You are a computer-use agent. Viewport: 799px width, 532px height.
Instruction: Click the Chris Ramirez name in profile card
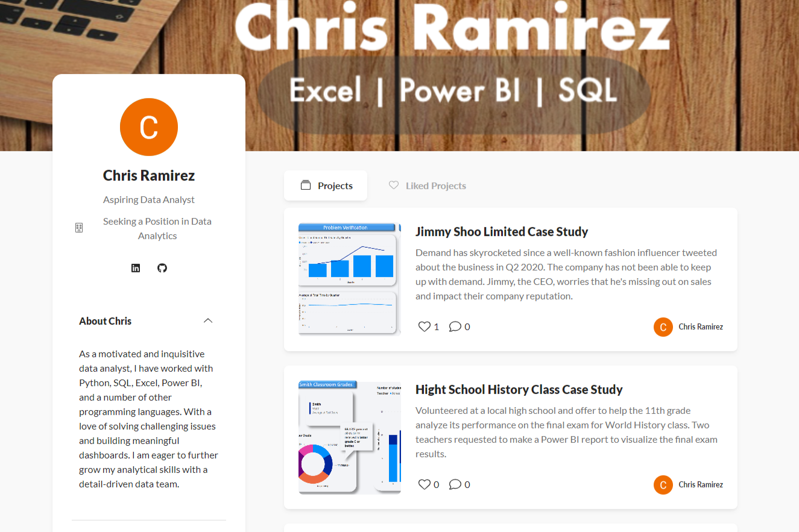(149, 175)
